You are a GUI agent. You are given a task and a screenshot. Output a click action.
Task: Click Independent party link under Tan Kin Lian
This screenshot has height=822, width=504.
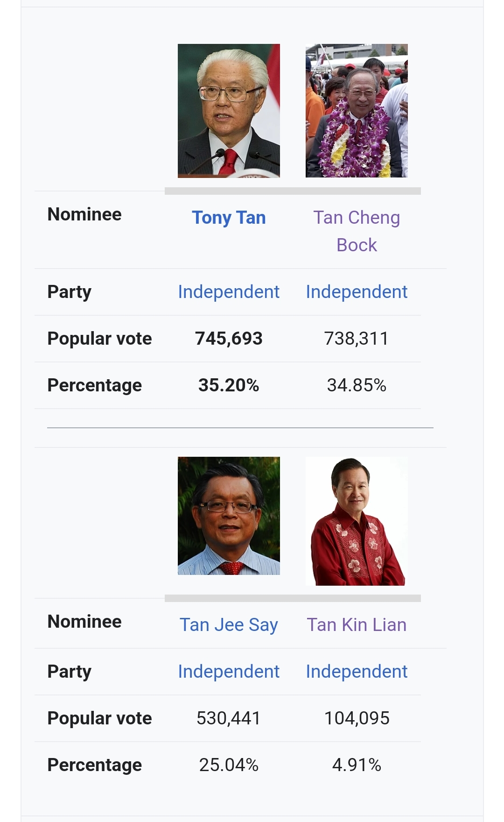(x=357, y=672)
